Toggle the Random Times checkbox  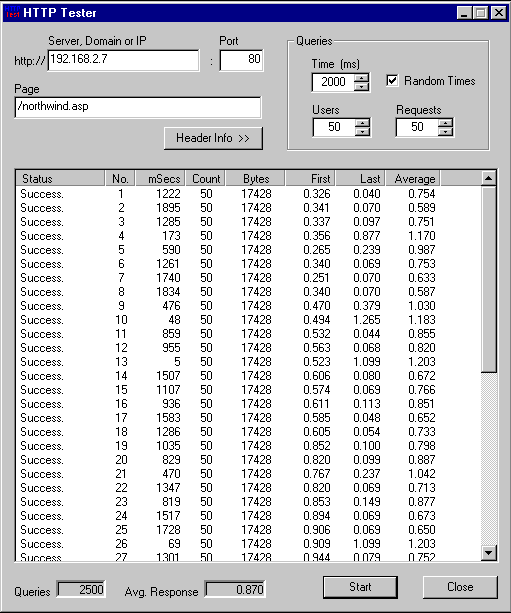point(392,81)
